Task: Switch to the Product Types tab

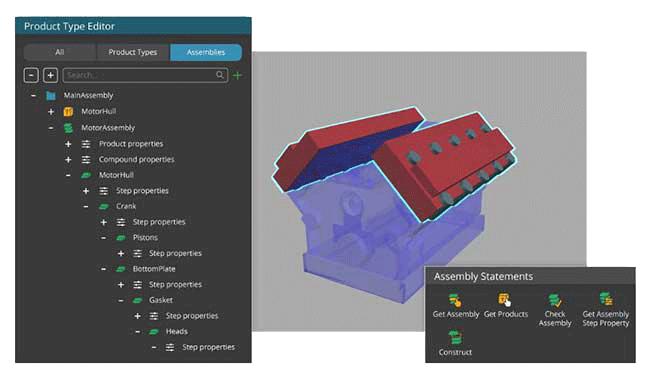Action: (133, 52)
